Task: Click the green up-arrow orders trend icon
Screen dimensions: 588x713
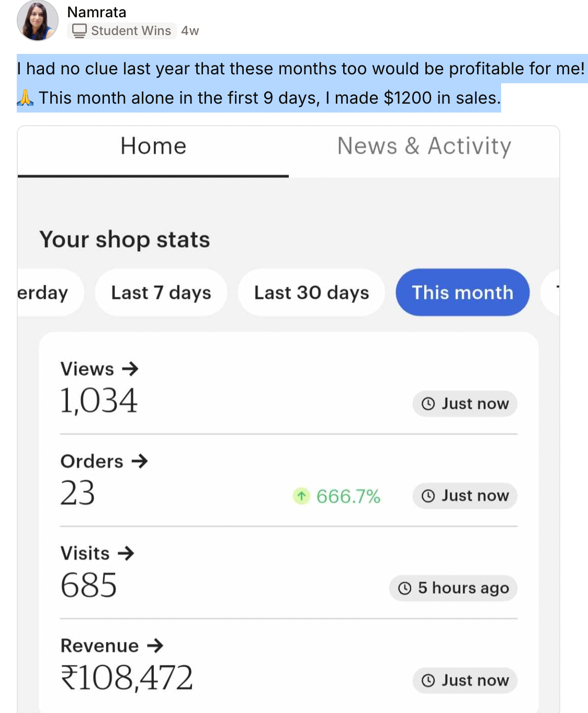Action: 301,496
